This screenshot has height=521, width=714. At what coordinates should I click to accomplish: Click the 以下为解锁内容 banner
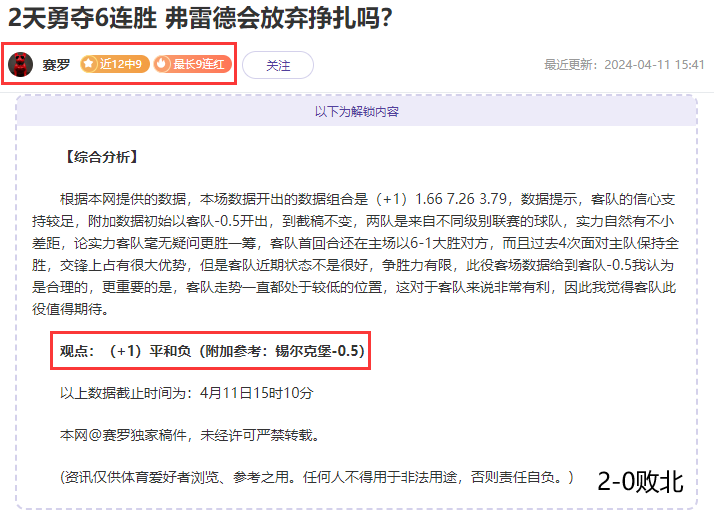(357, 112)
